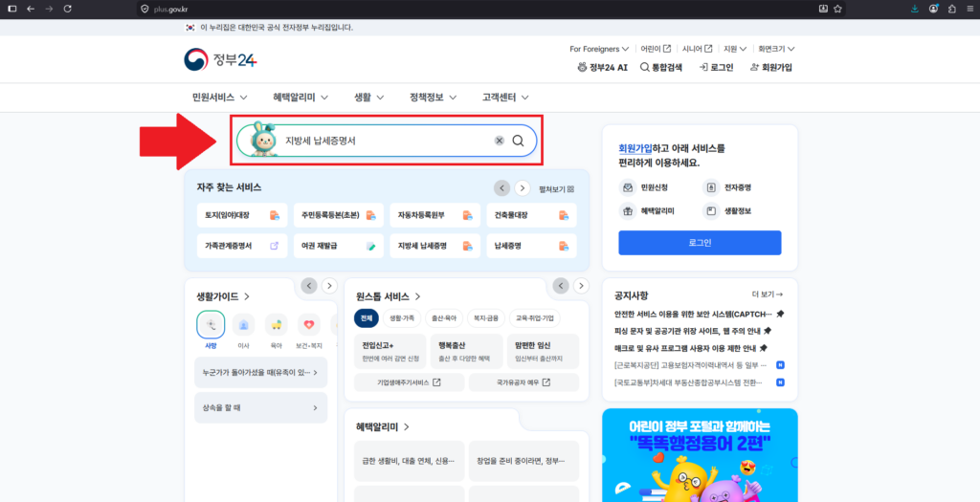Open 맘편한 임신 card
The height and width of the screenshot is (502, 980).
[544, 352]
